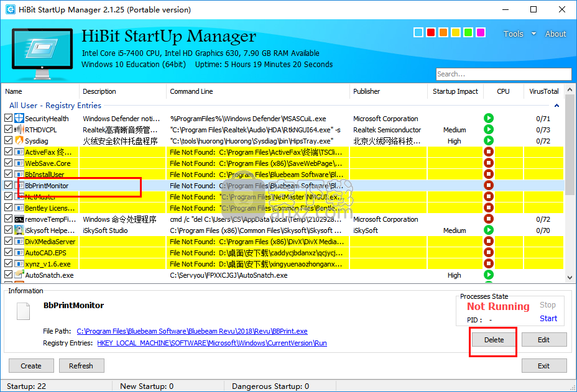Image resolution: width=577 pixels, height=392 pixels.
Task: Click red stopped indicator for removeTempFi…
Action: pyautogui.click(x=489, y=219)
